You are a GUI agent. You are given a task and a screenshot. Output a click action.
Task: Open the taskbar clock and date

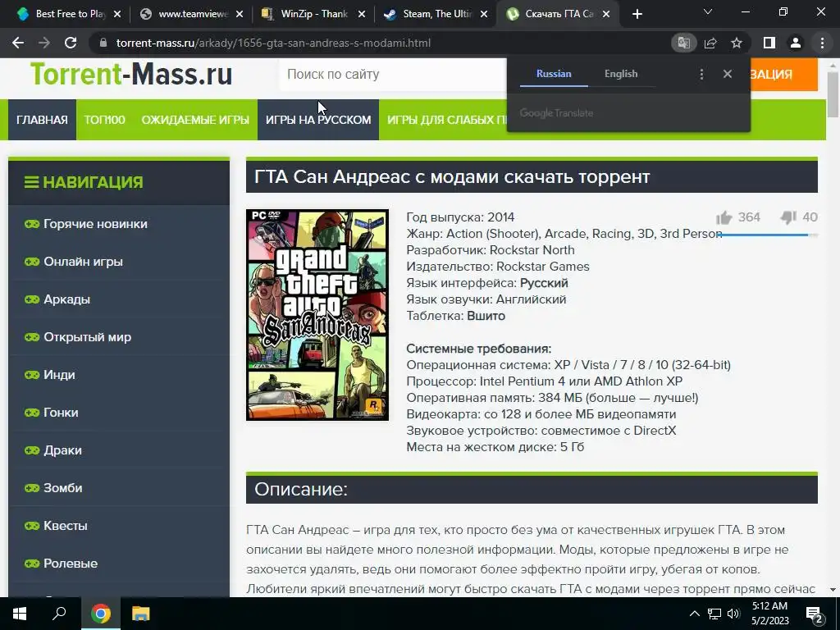click(x=769, y=614)
